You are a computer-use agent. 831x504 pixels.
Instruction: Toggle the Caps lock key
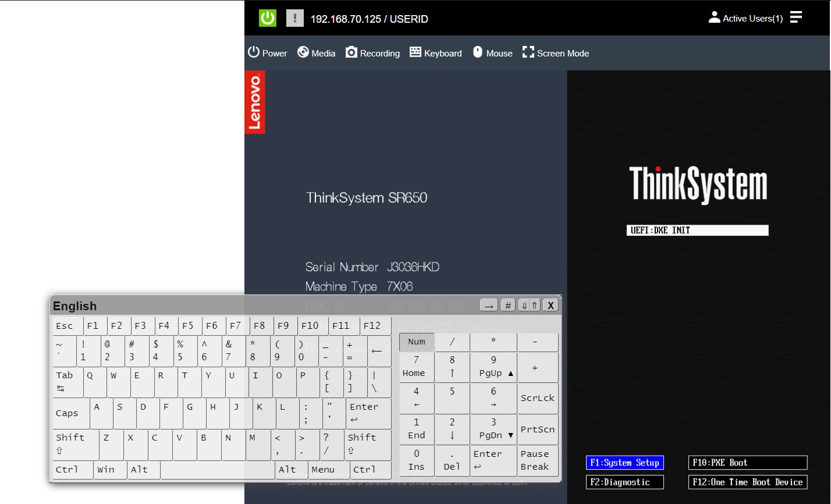71,413
